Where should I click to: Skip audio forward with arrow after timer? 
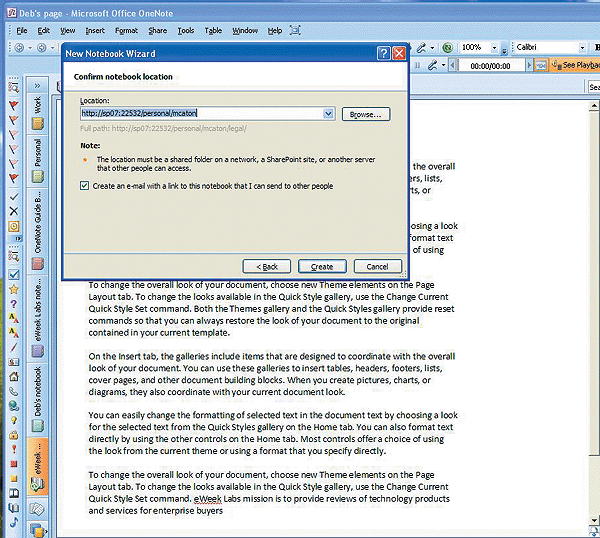[x=529, y=65]
